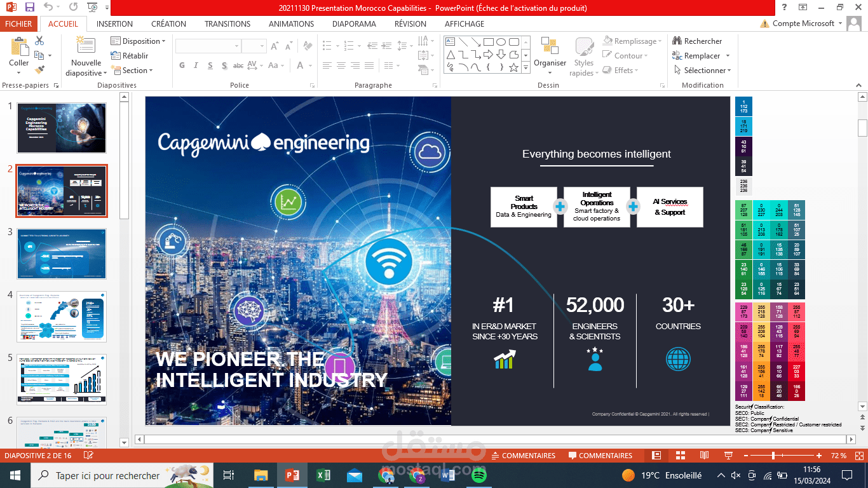868x488 pixels.
Task: Click the Rétablir reset button
Action: pos(130,55)
